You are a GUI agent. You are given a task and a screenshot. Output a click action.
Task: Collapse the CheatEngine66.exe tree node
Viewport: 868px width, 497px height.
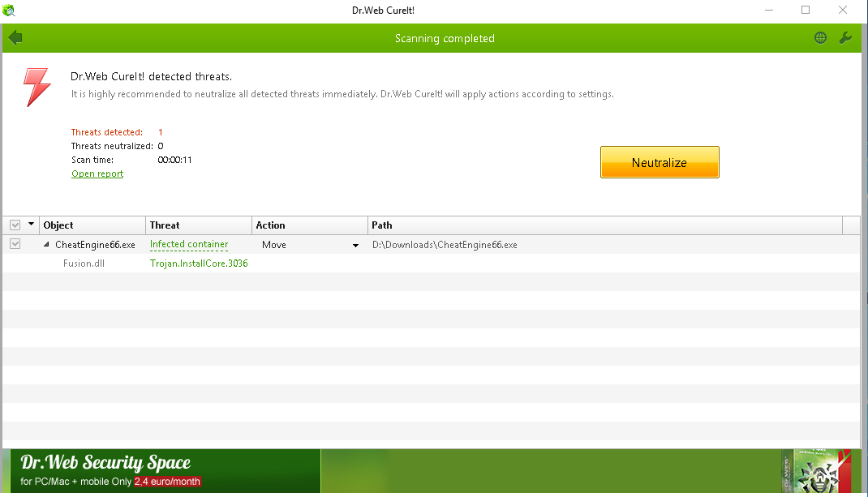click(x=46, y=245)
